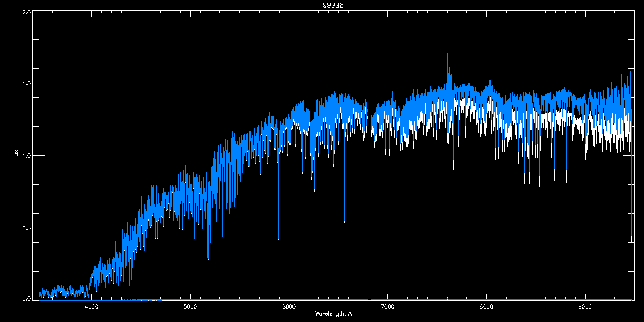Image resolution: width=644 pixels, height=322 pixels.
Task: Pick the tallest emission spike near 7600 Å
Action: tap(447, 54)
